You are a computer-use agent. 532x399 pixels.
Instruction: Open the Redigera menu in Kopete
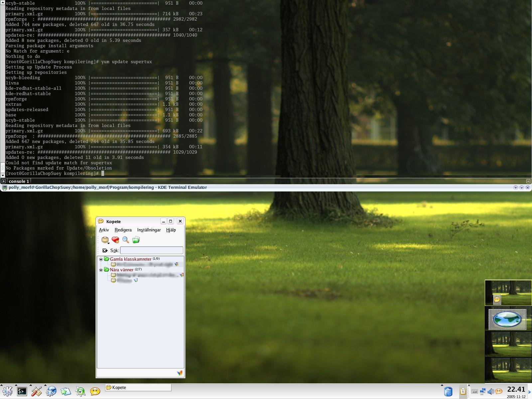[123, 230]
